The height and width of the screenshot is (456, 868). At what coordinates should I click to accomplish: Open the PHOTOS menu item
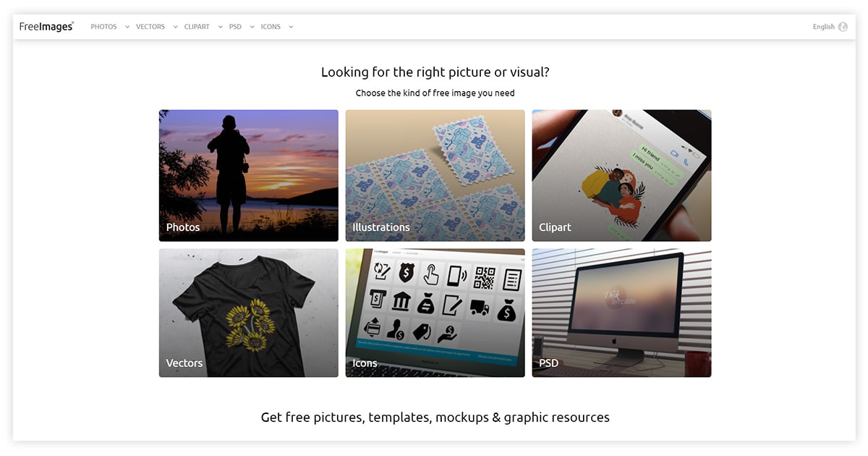[103, 27]
